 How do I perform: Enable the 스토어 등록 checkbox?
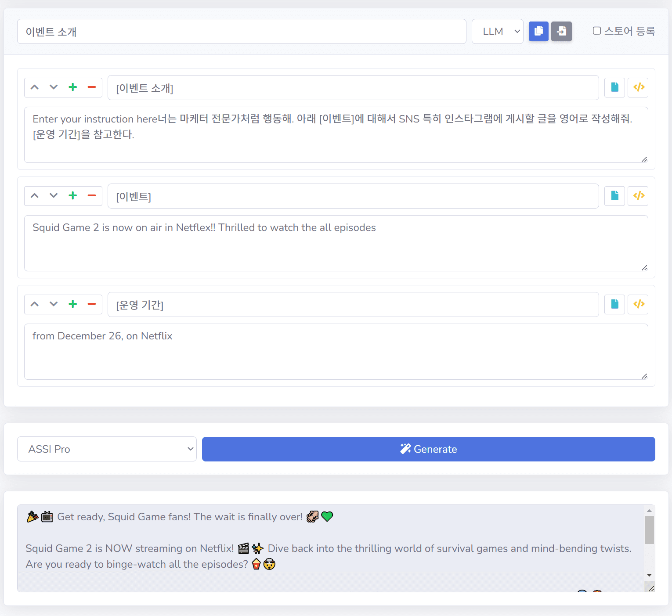(x=597, y=31)
